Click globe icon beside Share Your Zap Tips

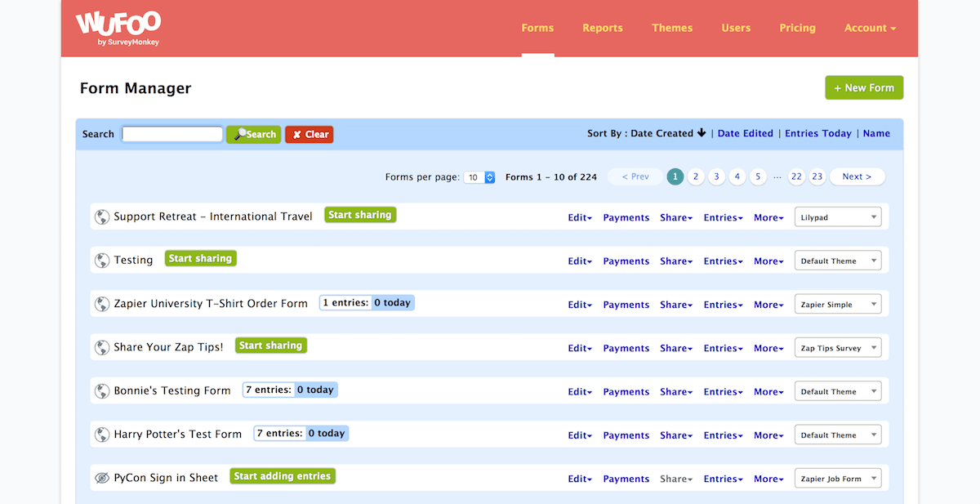tap(102, 347)
